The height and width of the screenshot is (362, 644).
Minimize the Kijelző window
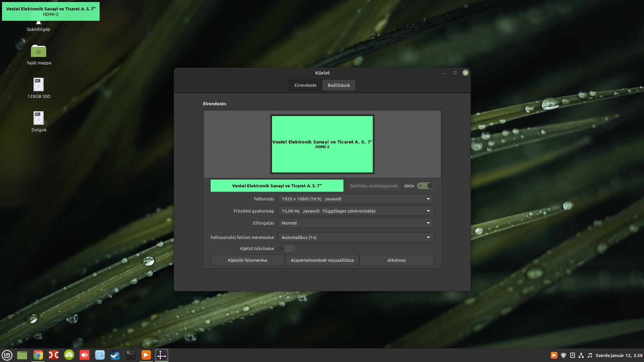(444, 73)
